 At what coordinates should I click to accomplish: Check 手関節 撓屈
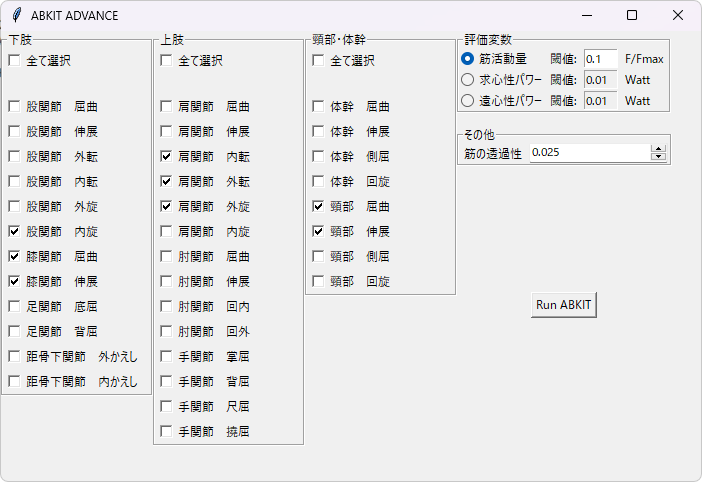click(x=166, y=431)
